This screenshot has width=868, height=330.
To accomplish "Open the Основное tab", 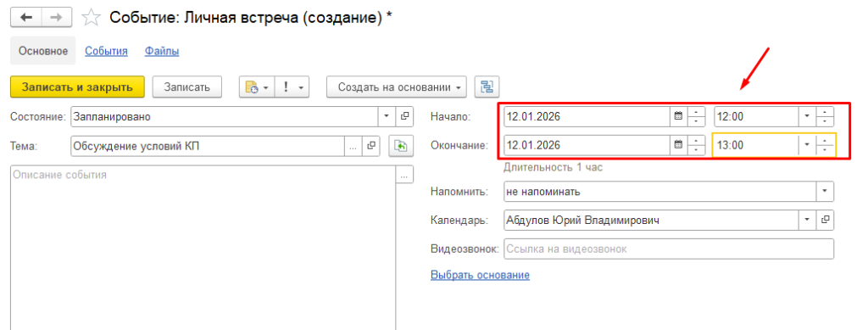I will pyautogui.click(x=43, y=51).
